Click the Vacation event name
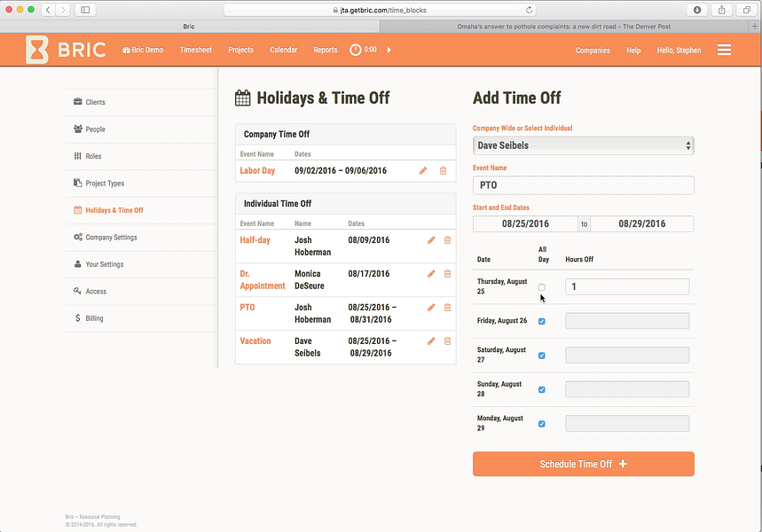The width and height of the screenshot is (762, 532). 255,341
